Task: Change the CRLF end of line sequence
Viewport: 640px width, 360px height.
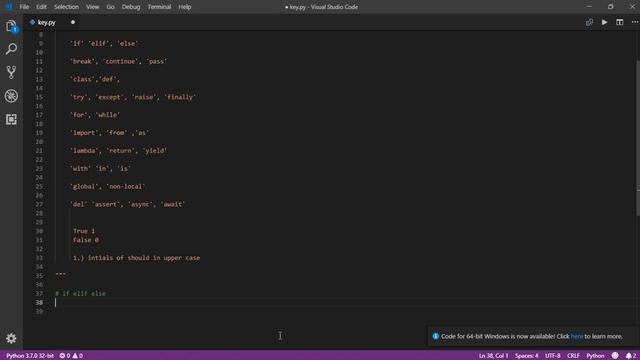Action: tap(573, 356)
